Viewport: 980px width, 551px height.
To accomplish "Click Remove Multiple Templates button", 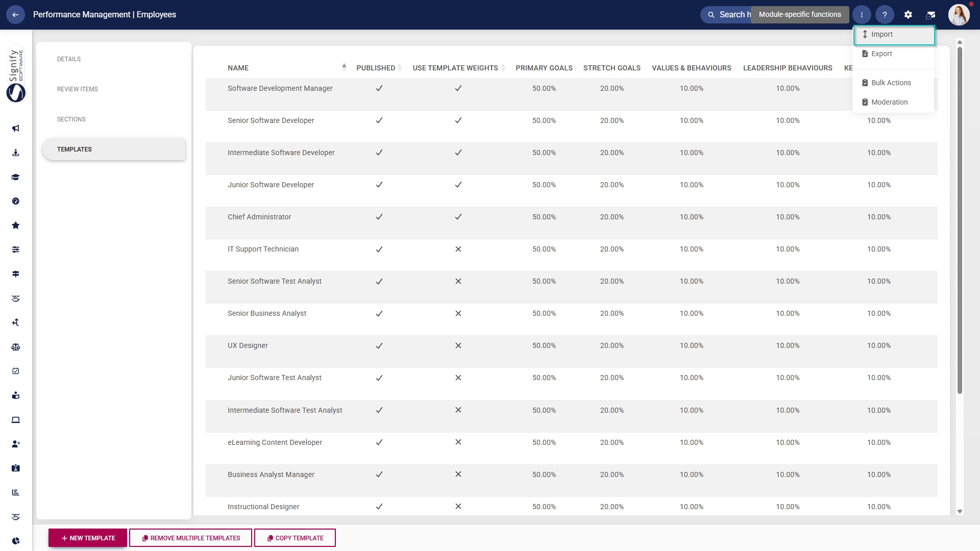I will [x=190, y=538].
